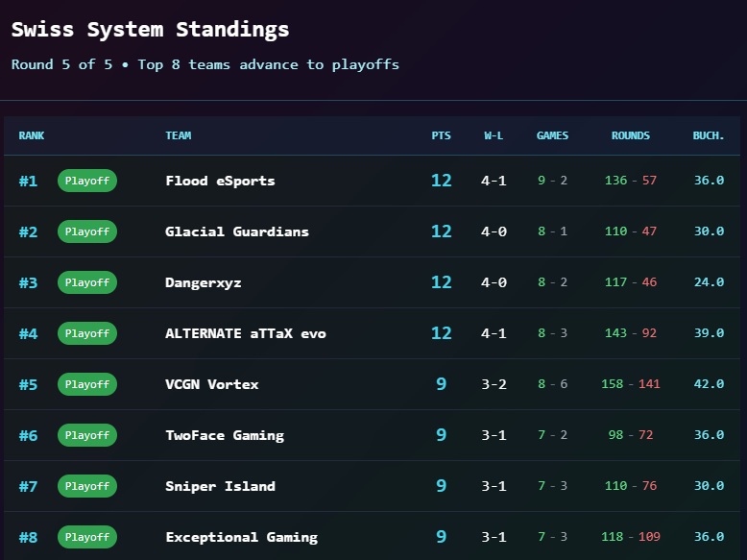Click rounds value 117 - 46
The width and height of the screenshot is (747, 560).
pyautogui.click(x=631, y=282)
